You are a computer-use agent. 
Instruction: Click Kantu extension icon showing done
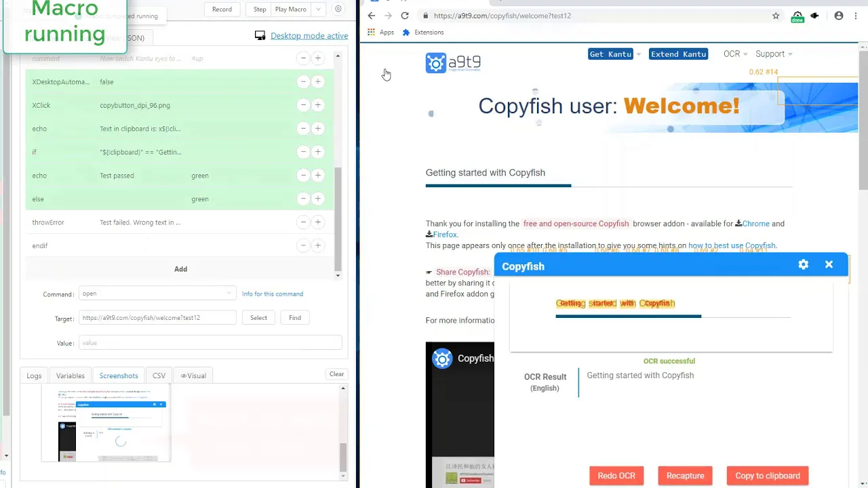797,16
